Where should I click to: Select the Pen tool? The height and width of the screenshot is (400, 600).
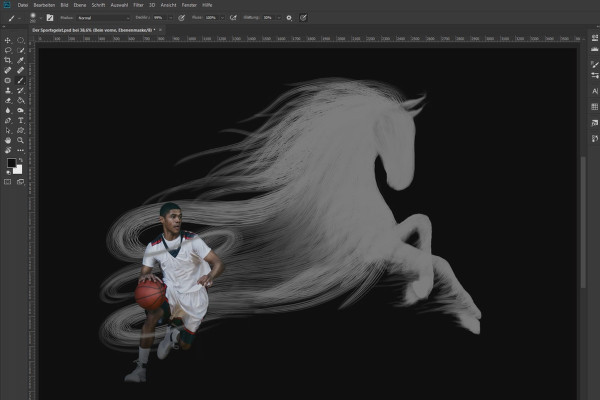[x=8, y=120]
